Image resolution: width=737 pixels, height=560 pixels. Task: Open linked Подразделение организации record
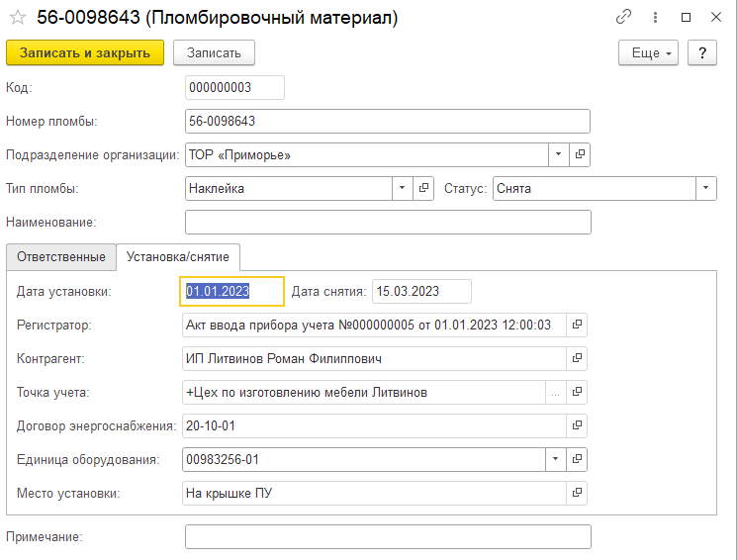coord(580,155)
